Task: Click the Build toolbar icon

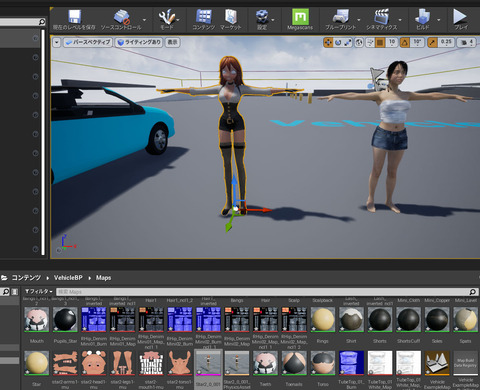Action: (422, 20)
